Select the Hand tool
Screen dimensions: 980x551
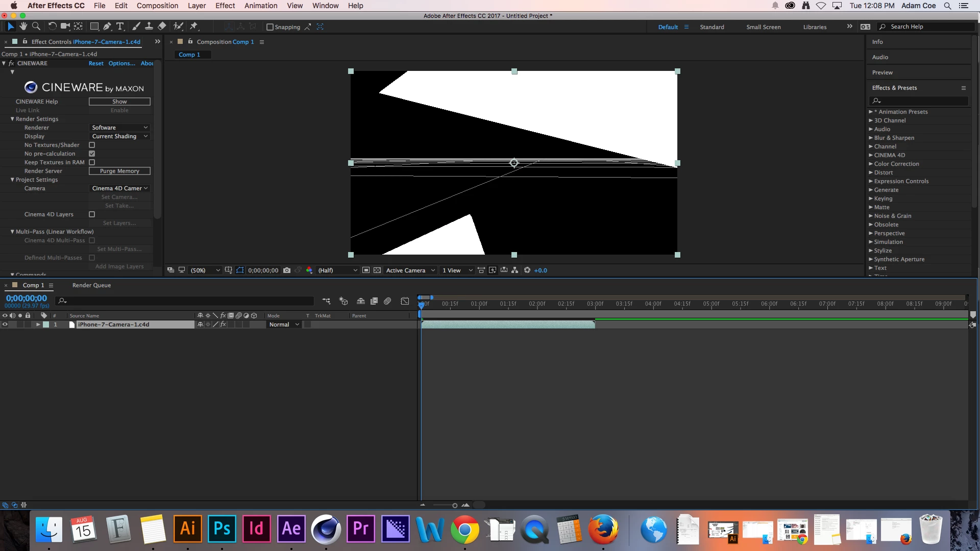23,26
